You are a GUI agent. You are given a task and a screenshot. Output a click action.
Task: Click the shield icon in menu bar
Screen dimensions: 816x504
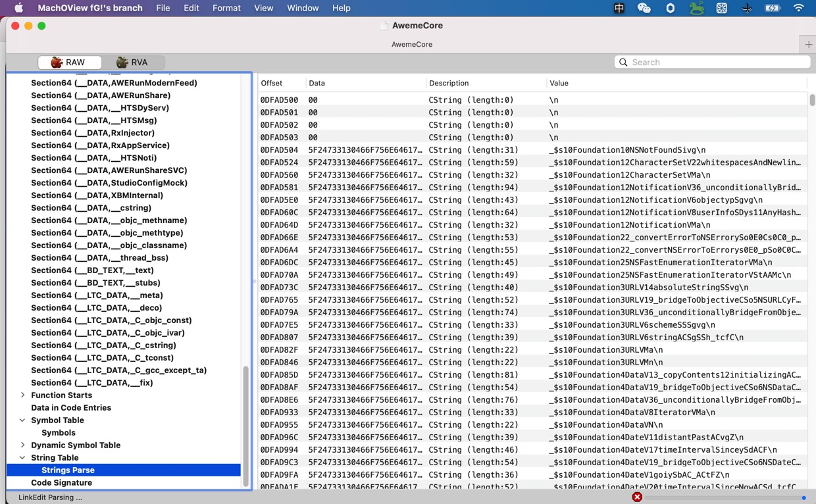670,8
